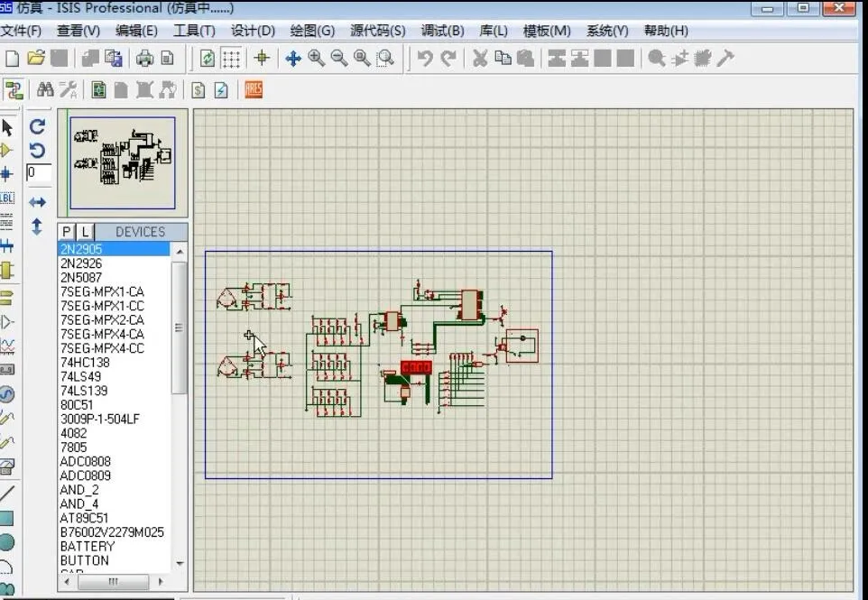Click the devices list horizontal scrollbar thumb
This screenshot has height=600, width=868.
[x=114, y=582]
